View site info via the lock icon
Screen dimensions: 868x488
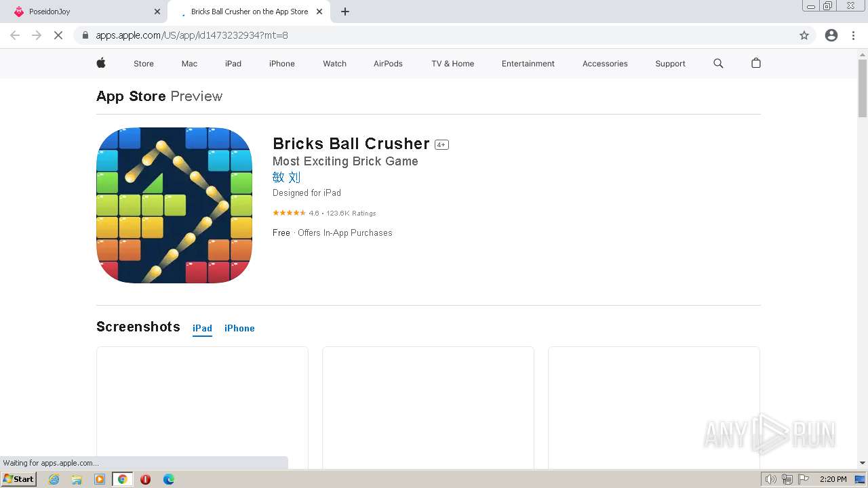[x=85, y=35]
